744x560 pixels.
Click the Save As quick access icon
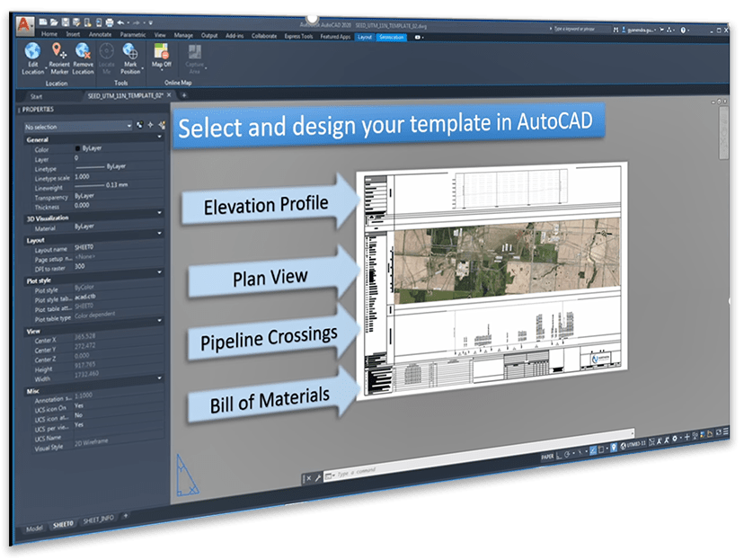pyautogui.click(x=75, y=22)
